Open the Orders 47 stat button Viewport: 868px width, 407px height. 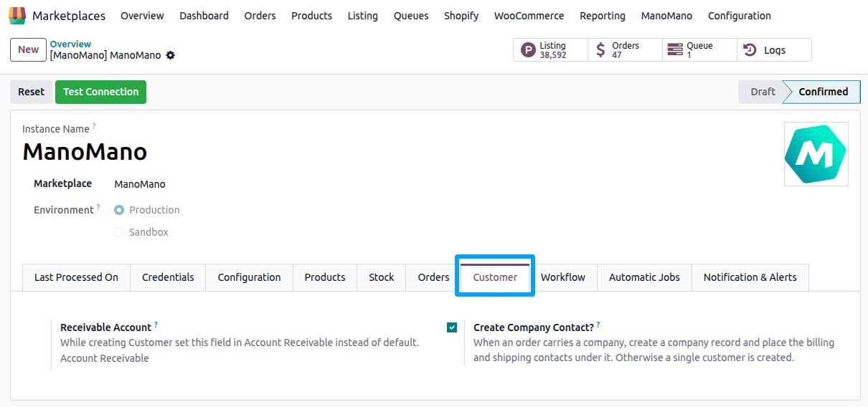coord(625,50)
